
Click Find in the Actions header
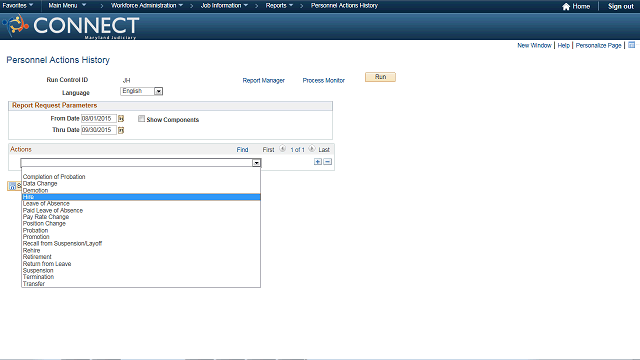click(242, 150)
